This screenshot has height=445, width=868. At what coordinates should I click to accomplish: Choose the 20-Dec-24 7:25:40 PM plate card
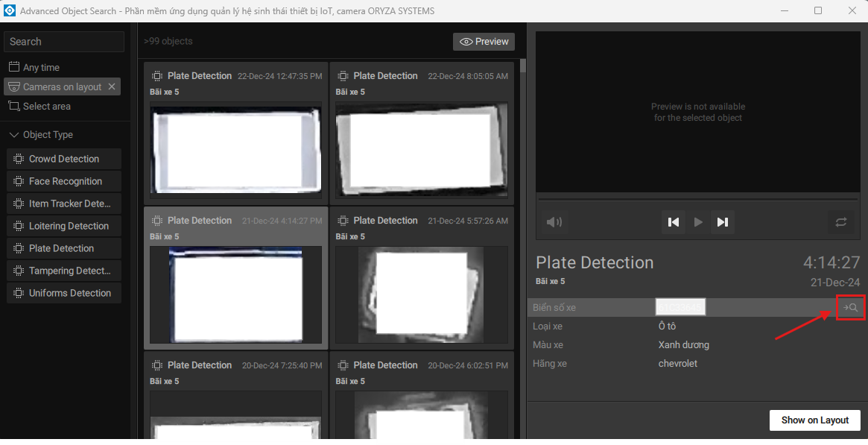[236, 396]
